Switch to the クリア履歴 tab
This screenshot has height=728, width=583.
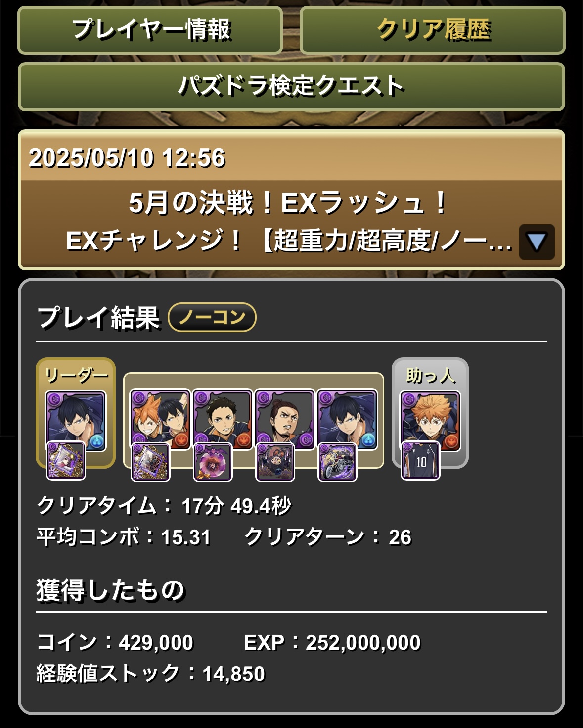click(x=433, y=30)
